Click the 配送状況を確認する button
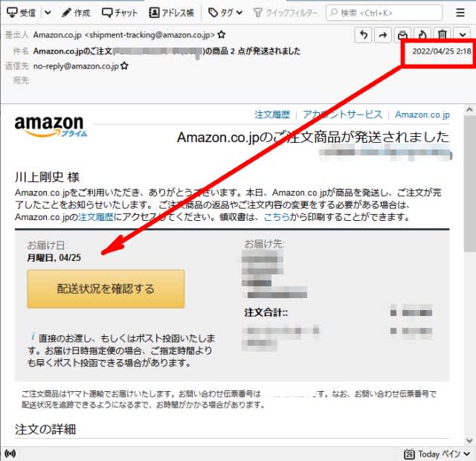 (106, 288)
